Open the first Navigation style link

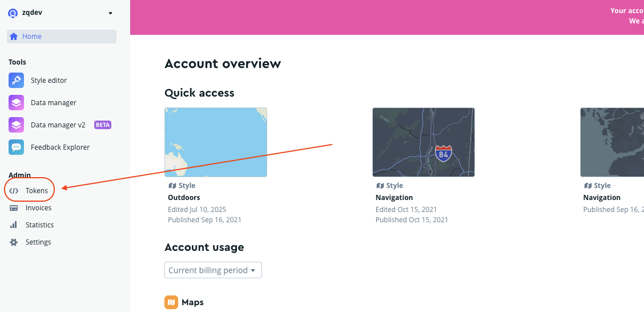(394, 198)
